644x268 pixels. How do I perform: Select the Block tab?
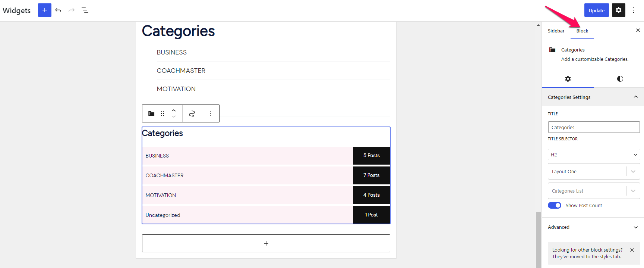point(582,31)
